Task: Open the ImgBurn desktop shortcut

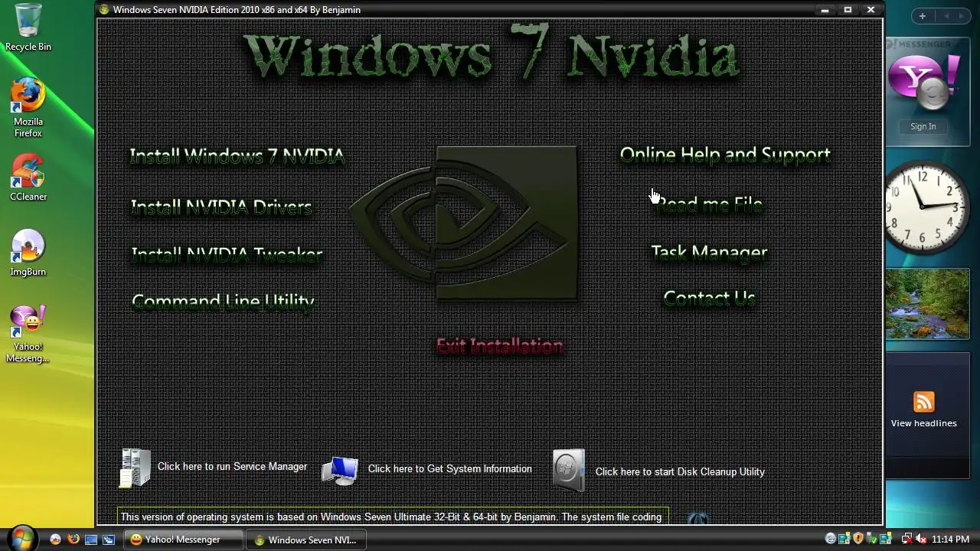Action: (28, 253)
